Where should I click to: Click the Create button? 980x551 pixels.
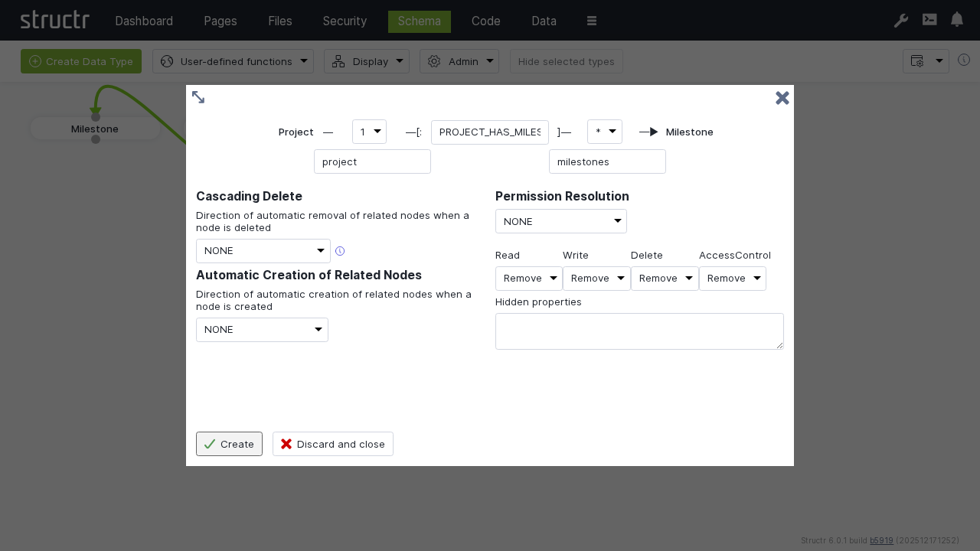229,444
